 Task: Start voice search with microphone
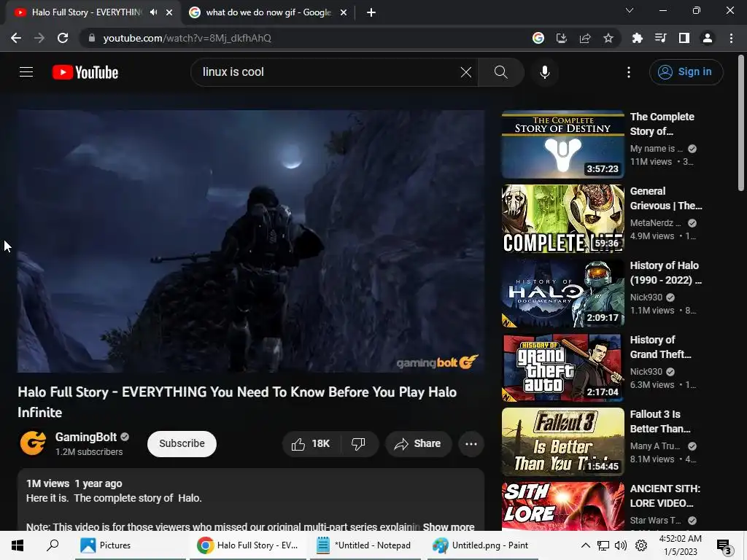544,72
